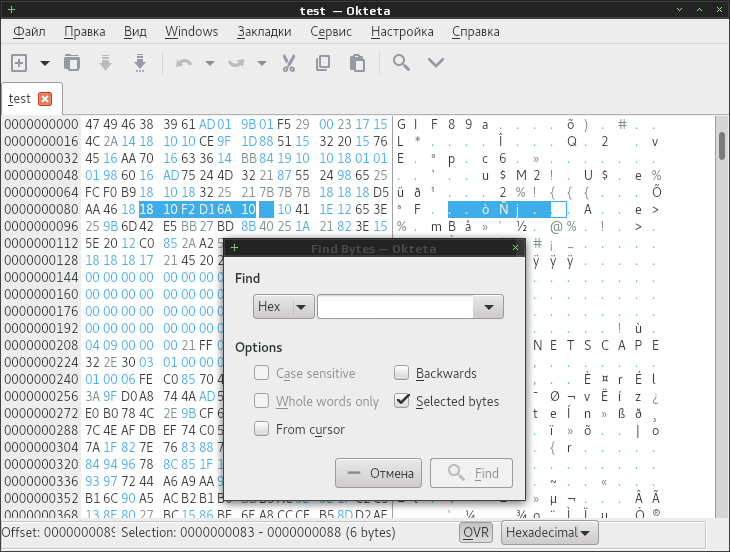Screen dimensions: 730x552
Task: Uncheck the Selected bytes checkbox
Action: 401,401
